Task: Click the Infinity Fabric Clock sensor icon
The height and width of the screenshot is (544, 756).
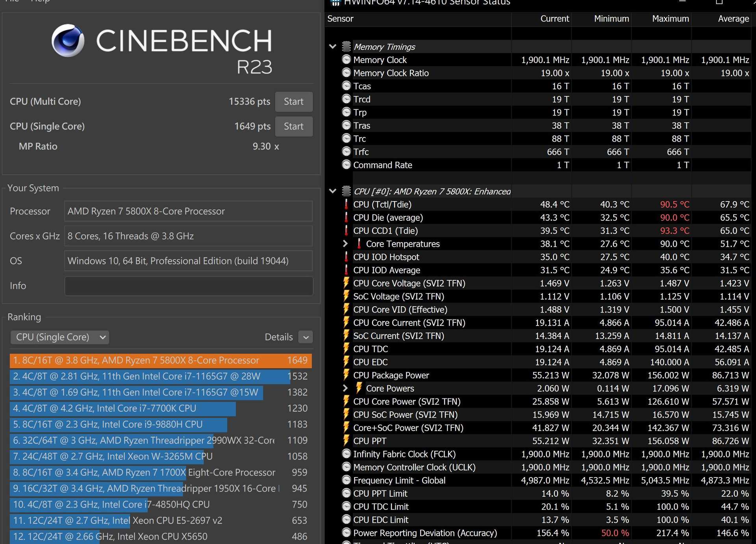Action: (346, 454)
